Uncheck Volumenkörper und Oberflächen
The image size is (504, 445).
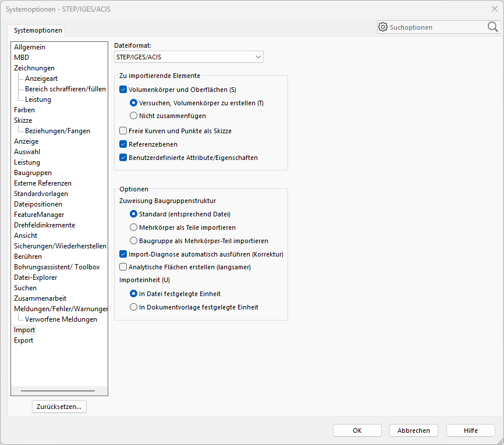(122, 90)
